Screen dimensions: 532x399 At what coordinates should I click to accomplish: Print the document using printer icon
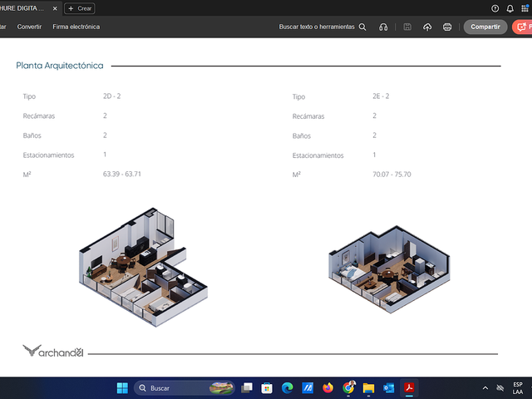click(447, 27)
